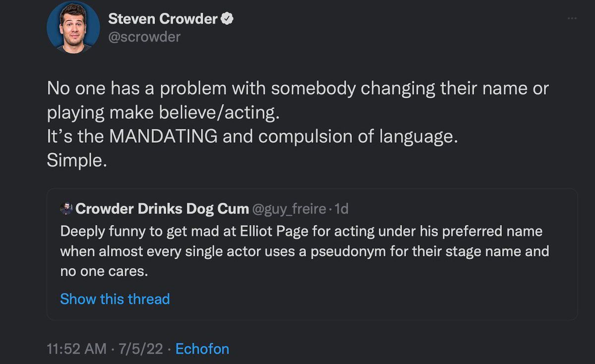Click the 11:52 AM tweet time
Image resolution: width=595 pixels, height=364 pixels.
pyautogui.click(x=76, y=349)
